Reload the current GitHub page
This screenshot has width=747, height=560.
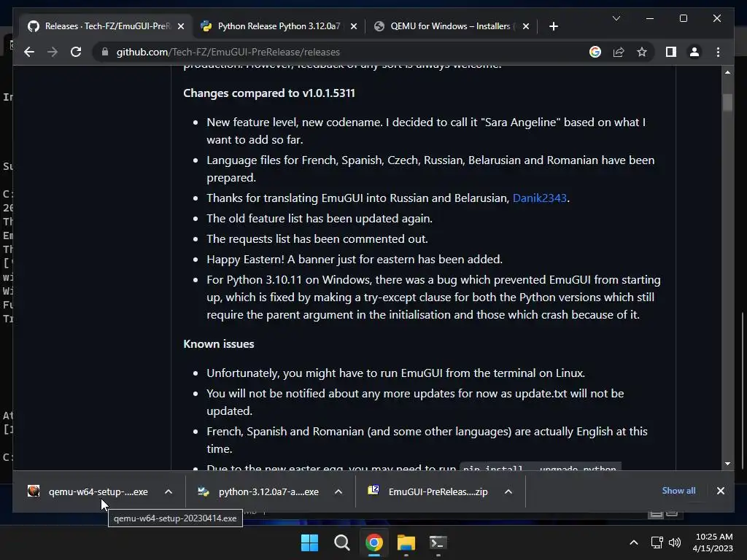click(x=76, y=52)
